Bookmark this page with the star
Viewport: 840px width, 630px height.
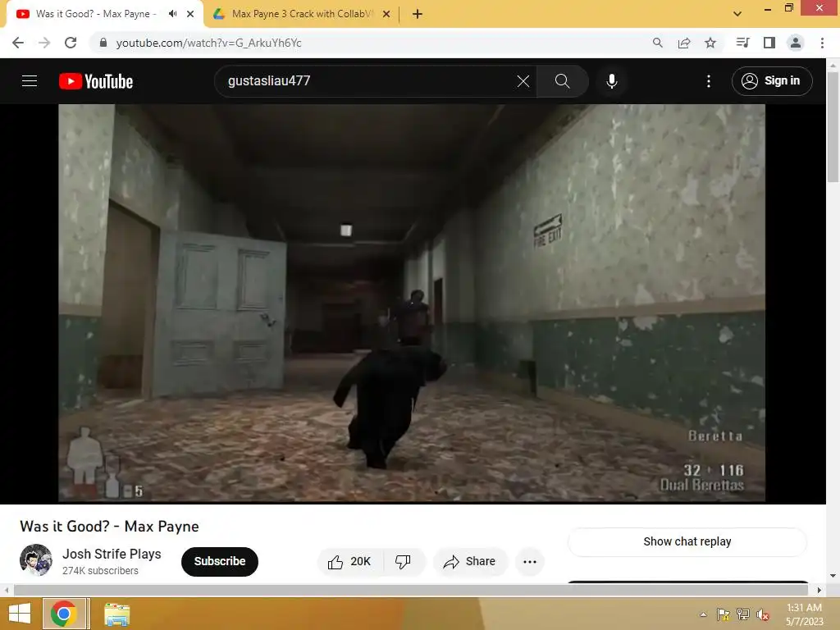(710, 43)
